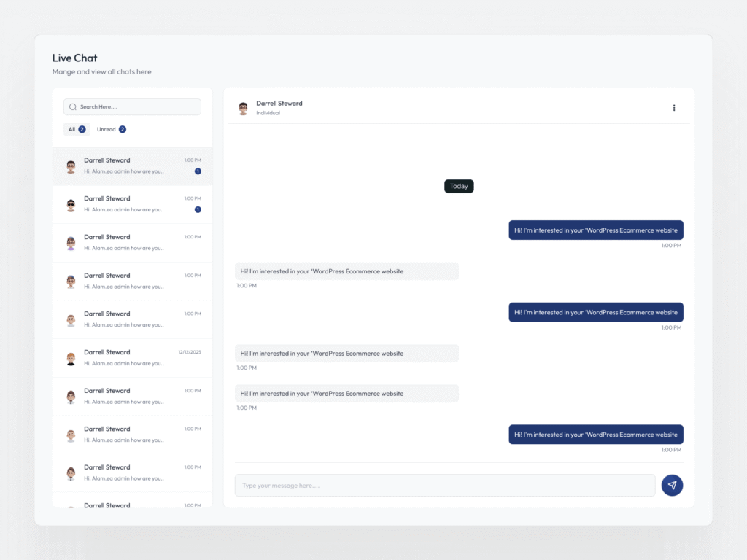Click the search magnifier icon

(x=73, y=107)
